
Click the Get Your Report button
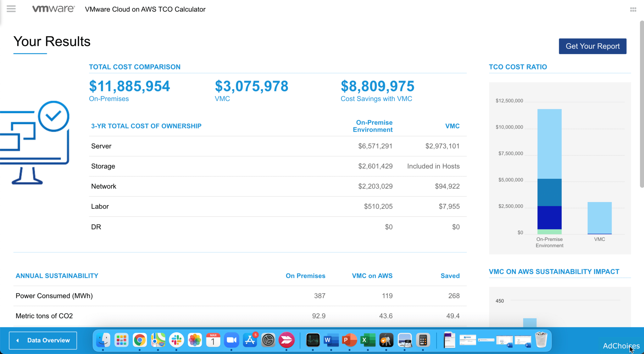tap(592, 46)
